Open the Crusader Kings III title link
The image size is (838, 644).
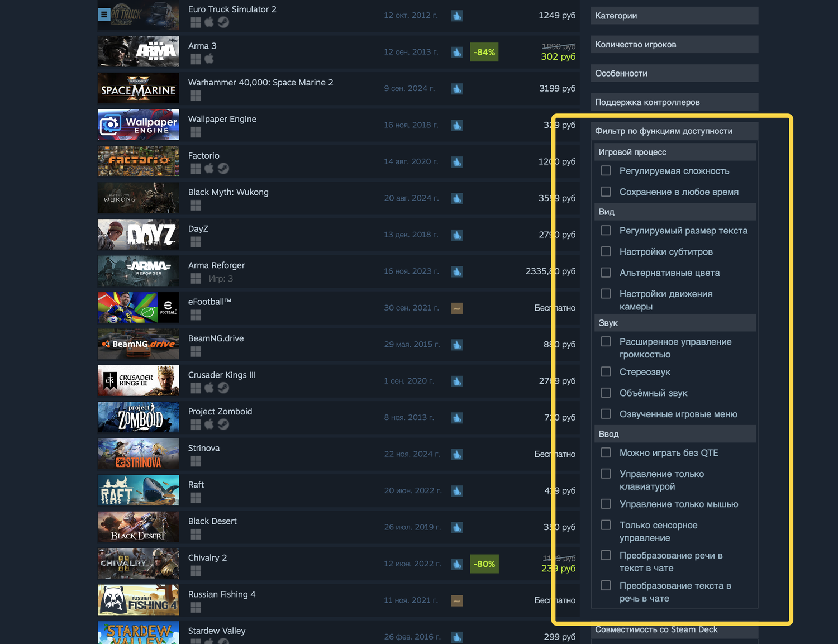222,375
